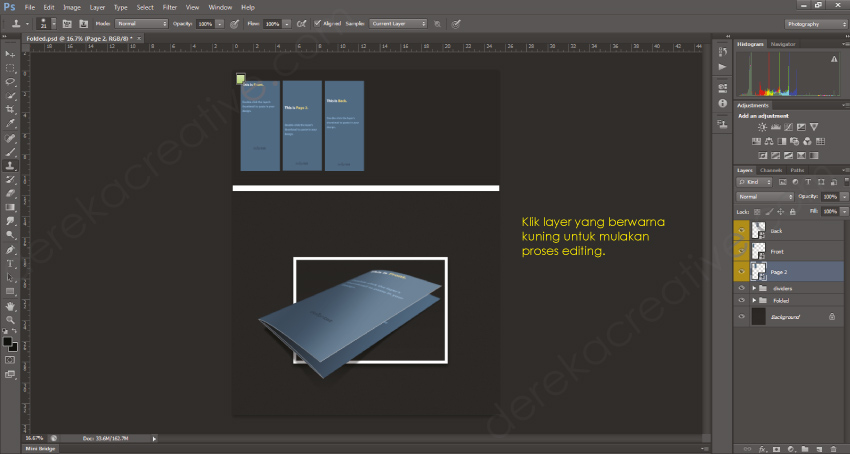Switch to the Channels tab
850x454 pixels.
pos(771,170)
